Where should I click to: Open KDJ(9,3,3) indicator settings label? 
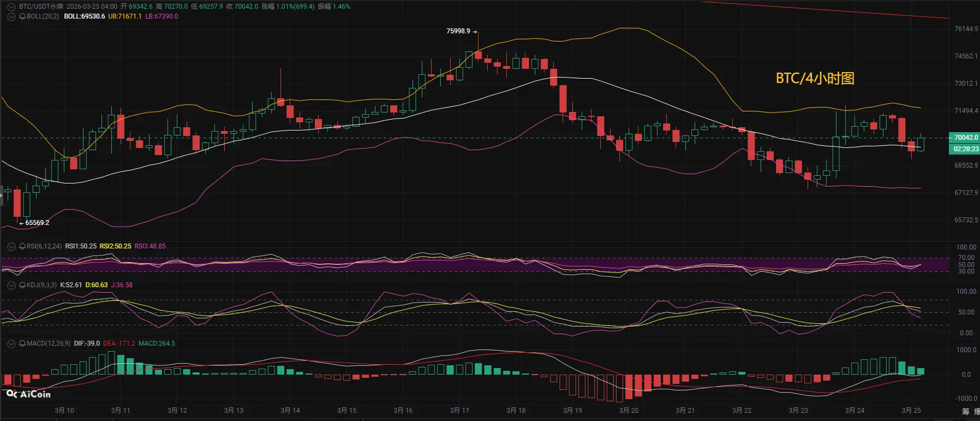pos(42,285)
